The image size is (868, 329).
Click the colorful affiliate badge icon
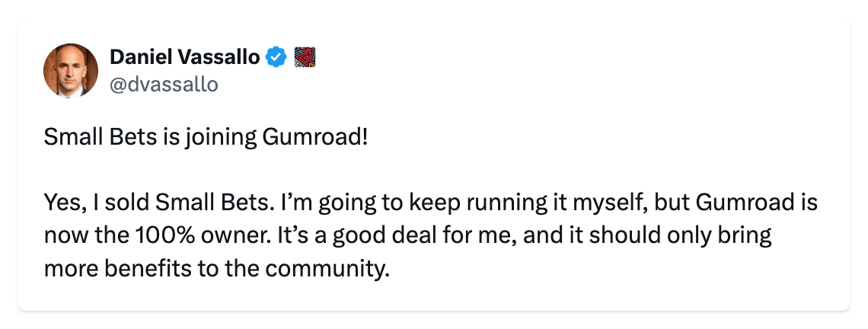point(304,57)
